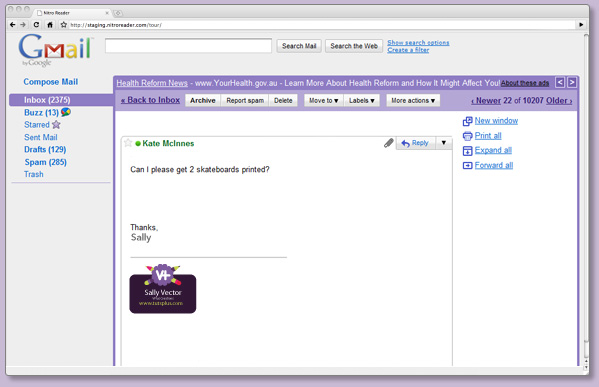Image resolution: width=599 pixels, height=387 pixels.
Task: Click green online status dot
Action: tap(138, 144)
